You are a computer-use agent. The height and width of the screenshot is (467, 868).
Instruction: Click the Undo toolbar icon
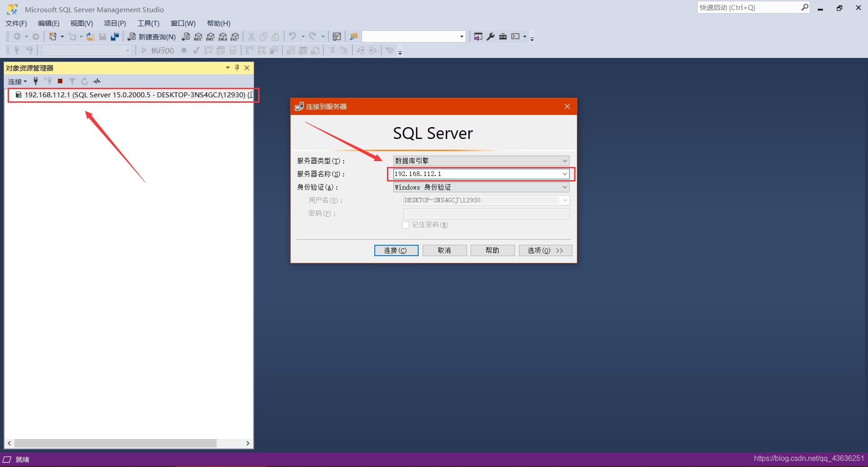click(x=292, y=37)
